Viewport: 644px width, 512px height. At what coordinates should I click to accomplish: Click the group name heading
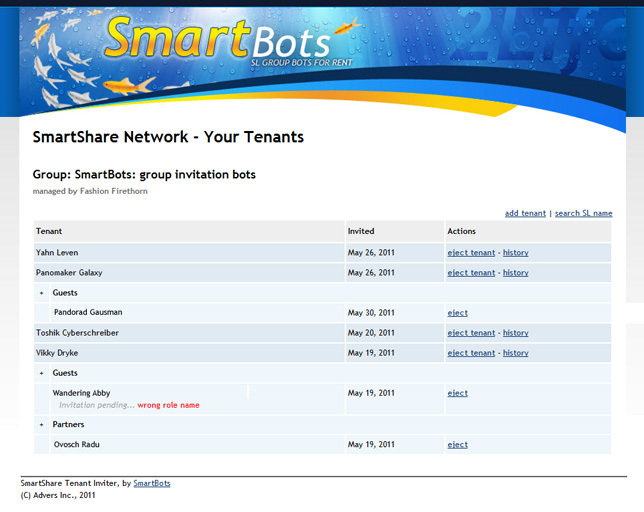pos(144,174)
